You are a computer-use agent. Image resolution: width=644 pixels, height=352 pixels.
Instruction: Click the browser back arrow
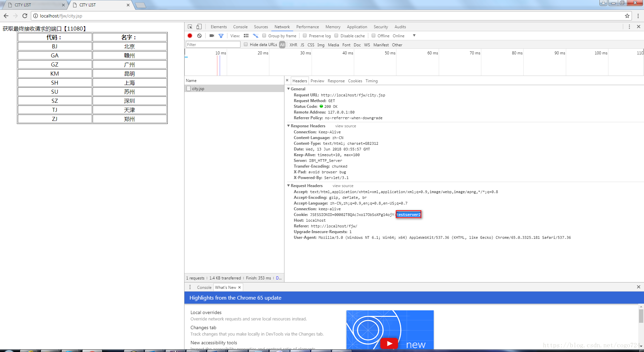pyautogui.click(x=6, y=16)
